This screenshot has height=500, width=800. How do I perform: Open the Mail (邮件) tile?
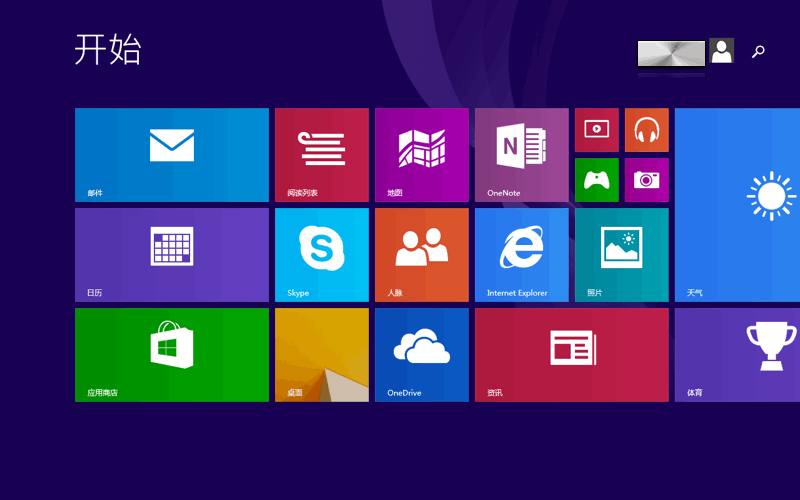point(172,155)
